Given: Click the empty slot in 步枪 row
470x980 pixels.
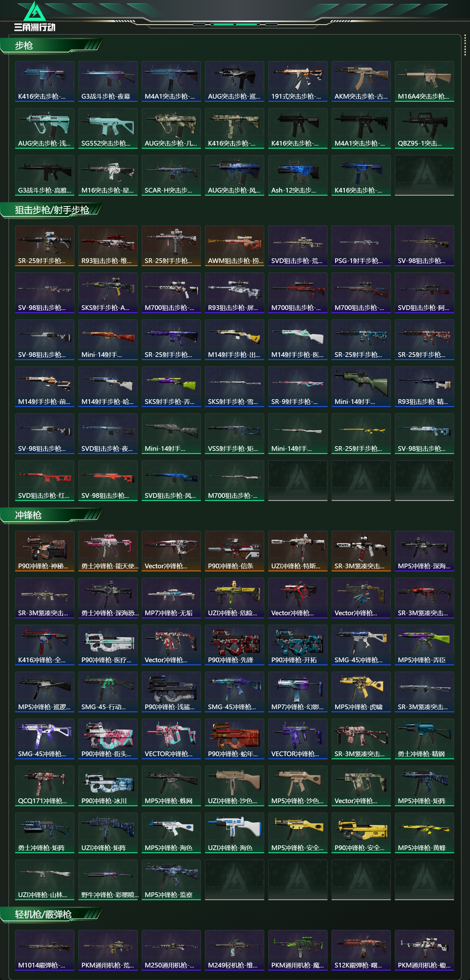Looking at the screenshot, I should click(424, 175).
